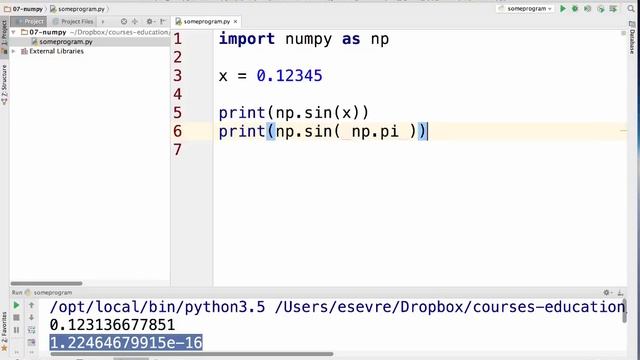Click the someprogram.py breadcrumb in navigation bar
The height and width of the screenshot is (360, 640).
tap(78, 9)
